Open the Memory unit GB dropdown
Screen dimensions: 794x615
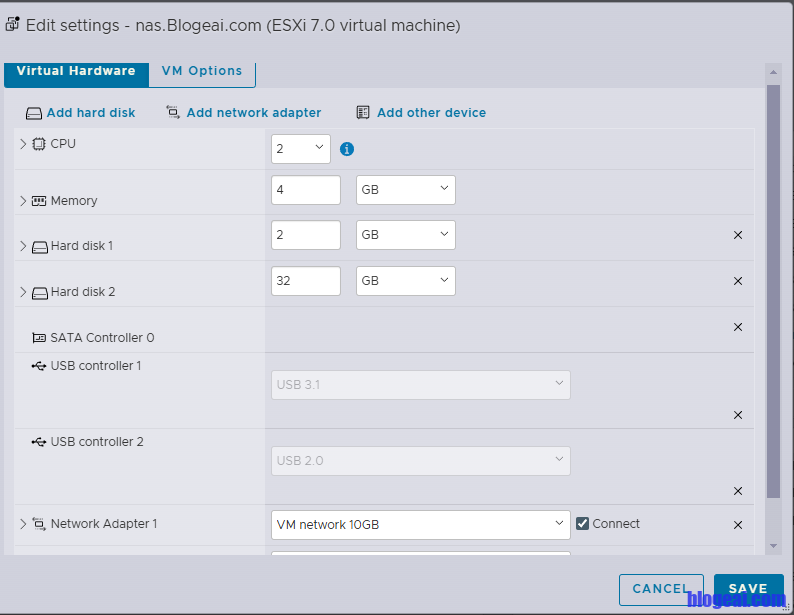(x=405, y=190)
